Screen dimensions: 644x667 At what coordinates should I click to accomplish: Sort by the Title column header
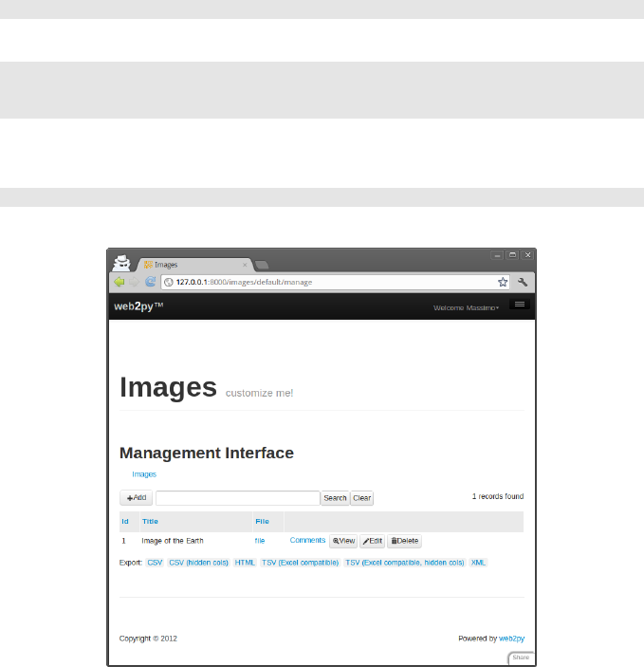150,522
